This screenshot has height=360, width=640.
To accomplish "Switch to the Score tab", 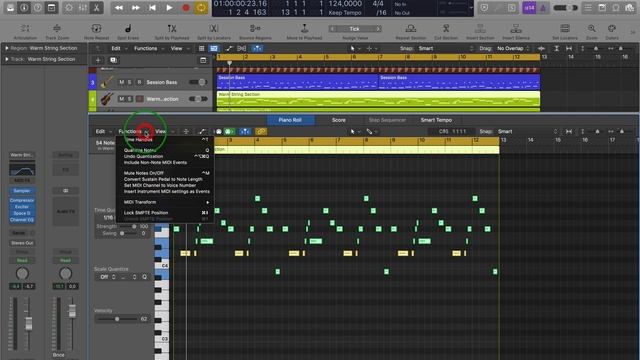I will pyautogui.click(x=338, y=120).
